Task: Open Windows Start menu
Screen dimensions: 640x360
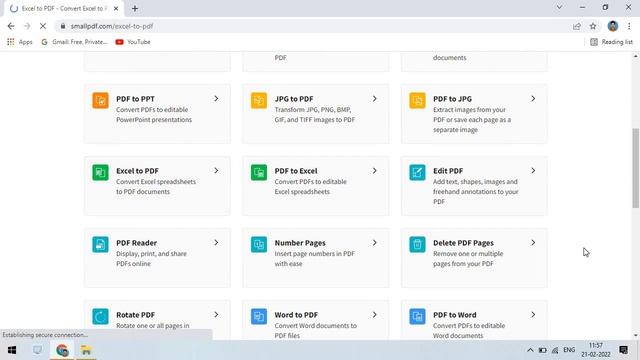Action: click(x=12, y=350)
